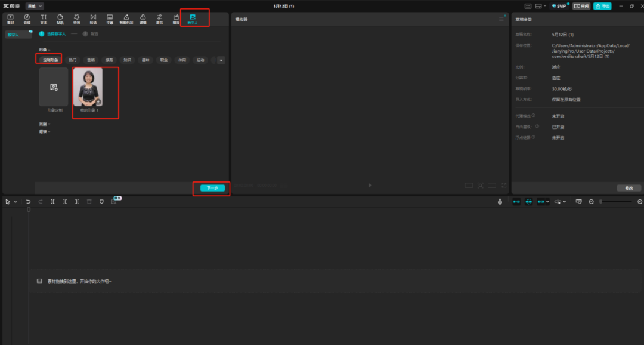
Task: Open the 菜单 menu dropdown
Action: (x=35, y=5)
